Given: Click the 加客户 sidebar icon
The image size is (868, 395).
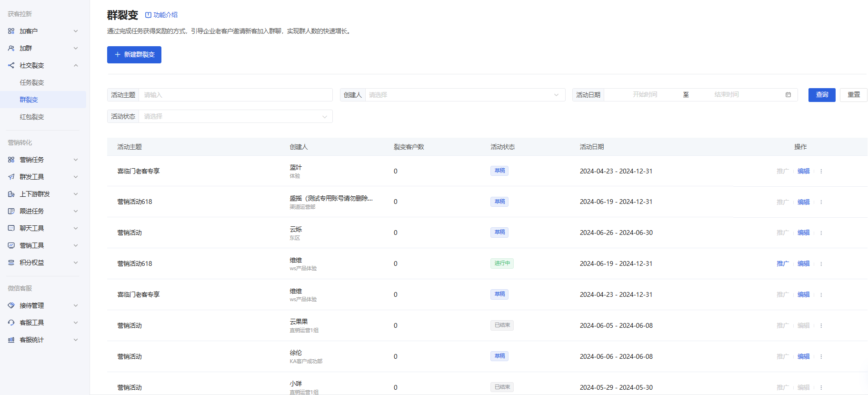Looking at the screenshot, I should click(x=11, y=31).
